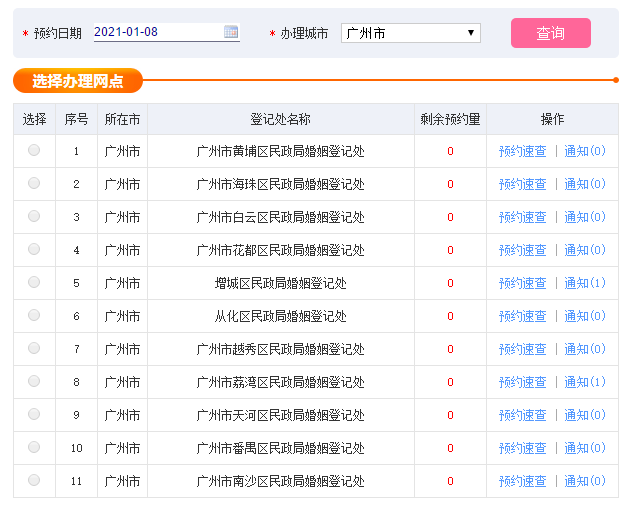Click 通知(0) link in 天河区 row
The height and width of the screenshot is (505, 634).
(585, 415)
